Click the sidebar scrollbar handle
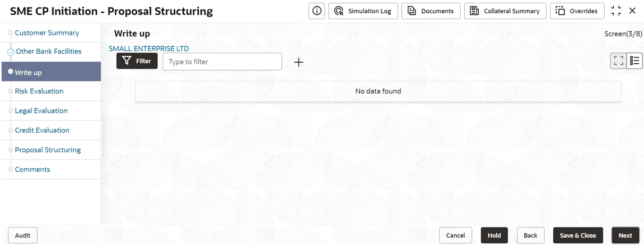Viewport: 644px width, 246px height. (x=104, y=137)
